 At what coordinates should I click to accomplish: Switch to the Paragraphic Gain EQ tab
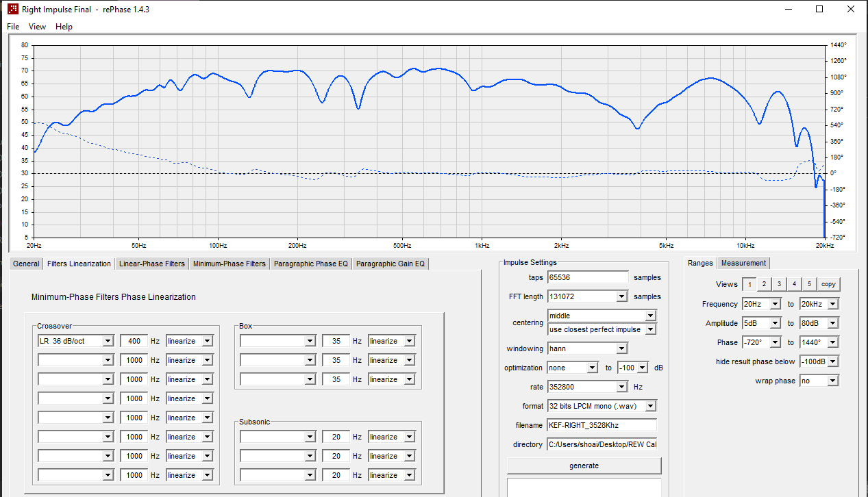(x=390, y=264)
